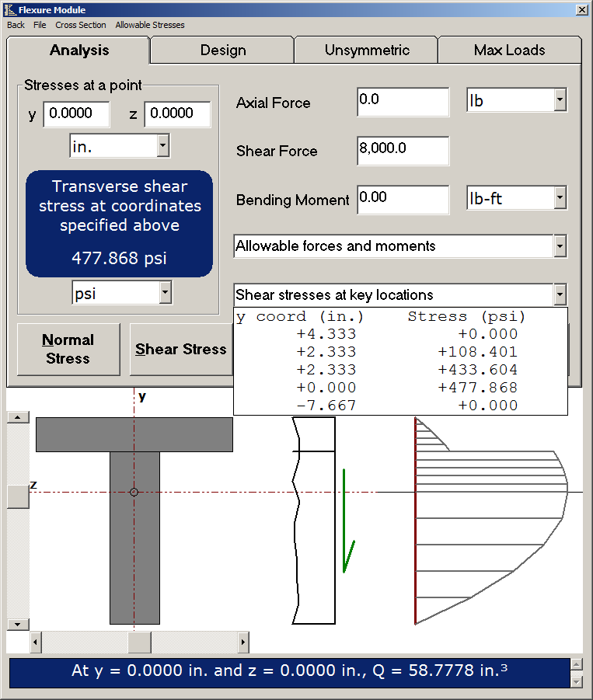Click the Shear Force input field
593x700 pixels.
(x=403, y=151)
